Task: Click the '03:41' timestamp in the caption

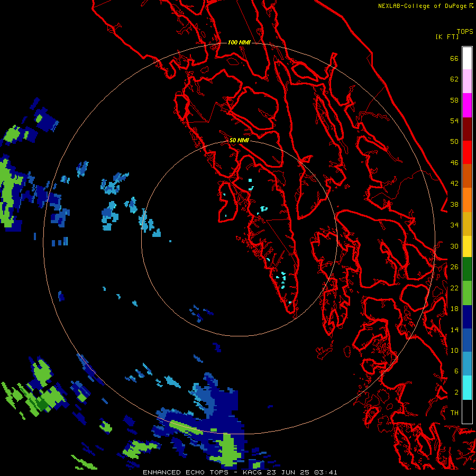Action: (x=325, y=472)
